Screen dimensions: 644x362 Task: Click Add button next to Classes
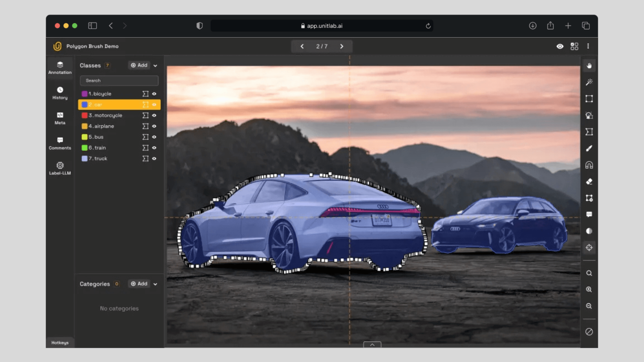pyautogui.click(x=139, y=65)
